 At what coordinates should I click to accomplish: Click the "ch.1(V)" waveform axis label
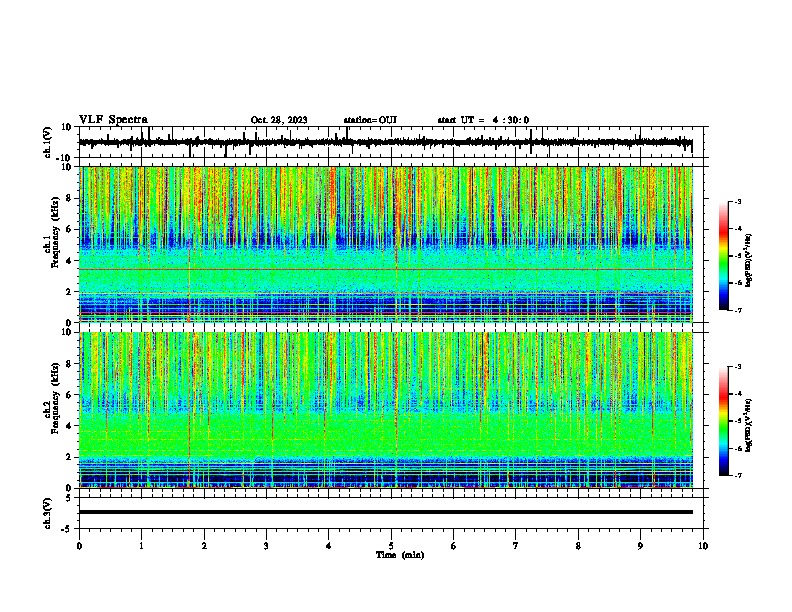[48, 142]
